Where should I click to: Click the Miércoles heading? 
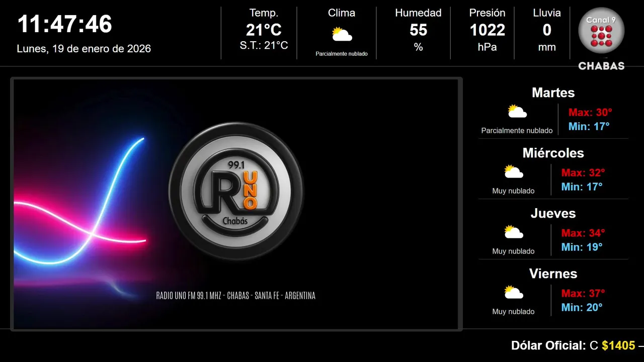click(553, 153)
